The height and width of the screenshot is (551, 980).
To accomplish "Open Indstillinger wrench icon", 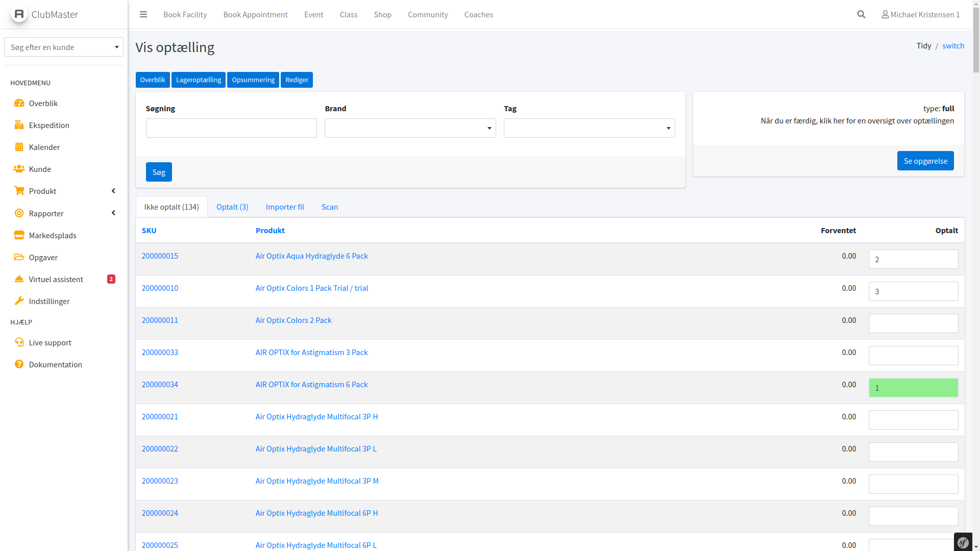I will point(19,301).
